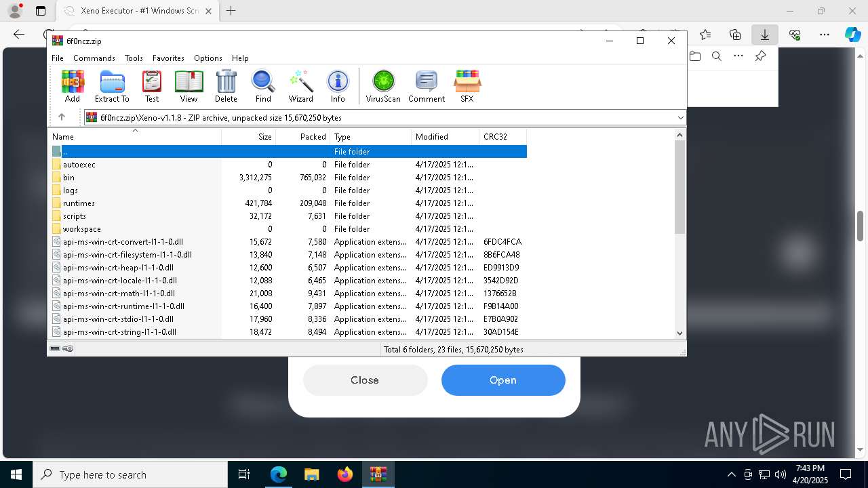Create an SFX archive

(x=467, y=86)
